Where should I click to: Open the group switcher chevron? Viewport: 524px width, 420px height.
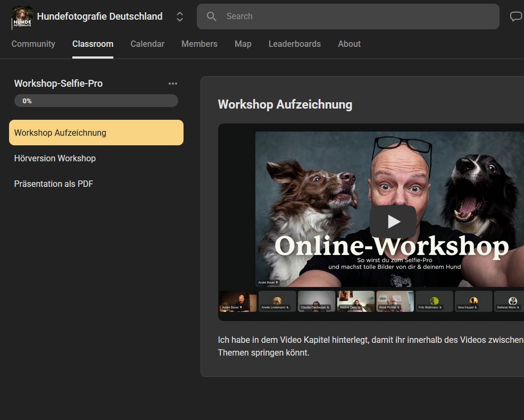pyautogui.click(x=180, y=17)
